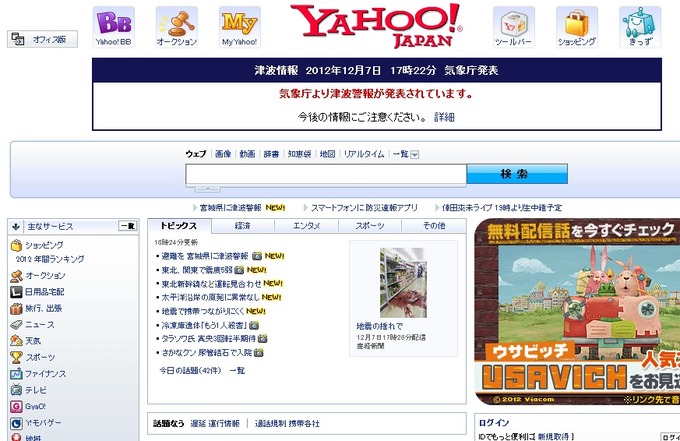Click camera icon beside さかなクン headline
Image resolution: width=680 pixels, height=441 pixels.
point(258,353)
